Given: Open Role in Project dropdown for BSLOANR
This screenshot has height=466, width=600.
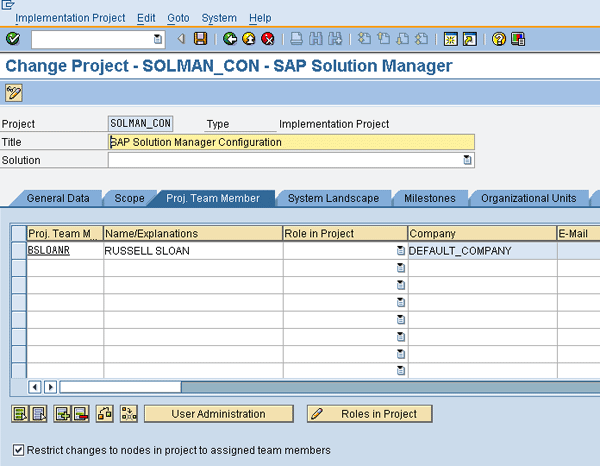Looking at the screenshot, I should pyautogui.click(x=401, y=251).
